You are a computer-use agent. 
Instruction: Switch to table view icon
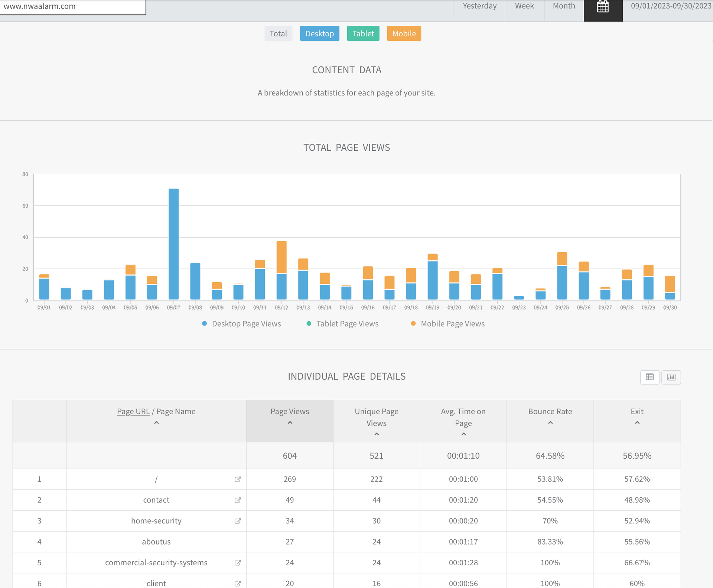pos(649,377)
